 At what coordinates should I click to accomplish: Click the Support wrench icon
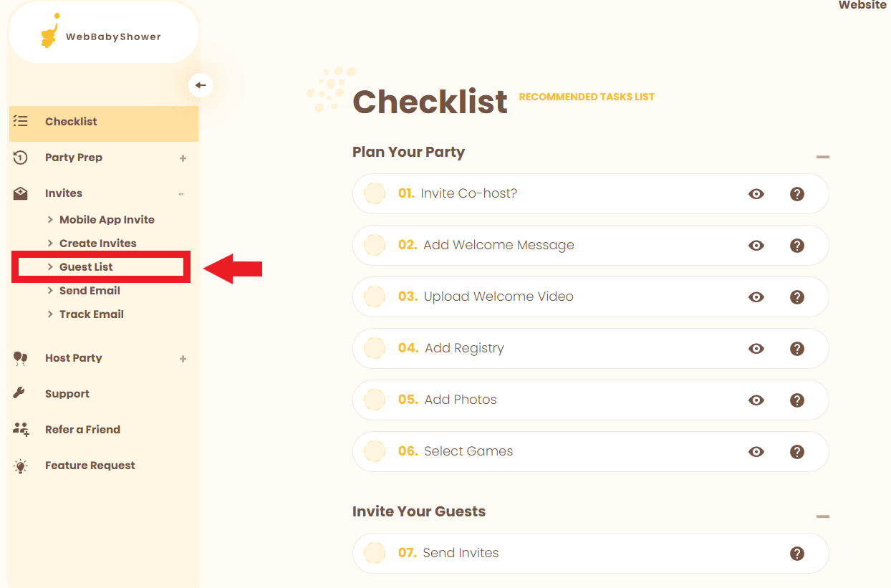click(x=20, y=393)
